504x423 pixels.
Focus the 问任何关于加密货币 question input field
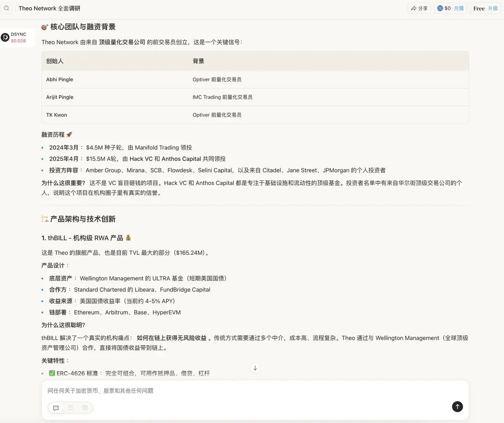tap(255, 391)
